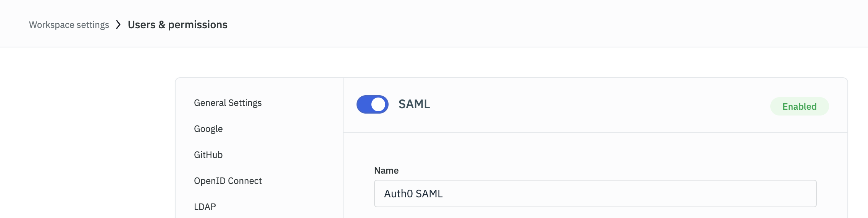Image resolution: width=868 pixels, height=218 pixels.
Task: Click the blue track of the SAML toggle
Action: coord(363,104)
